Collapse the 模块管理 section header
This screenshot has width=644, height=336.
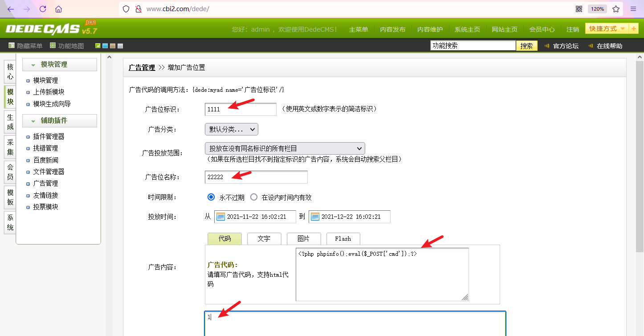coord(60,65)
